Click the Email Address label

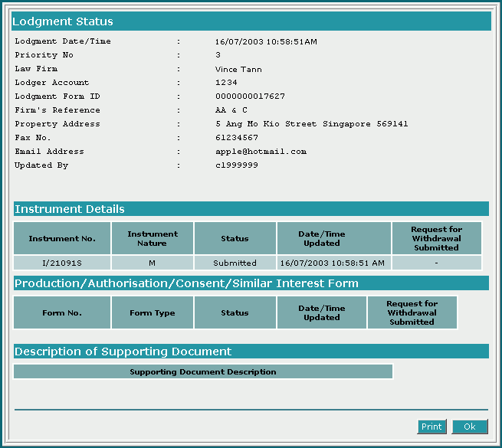(49, 152)
